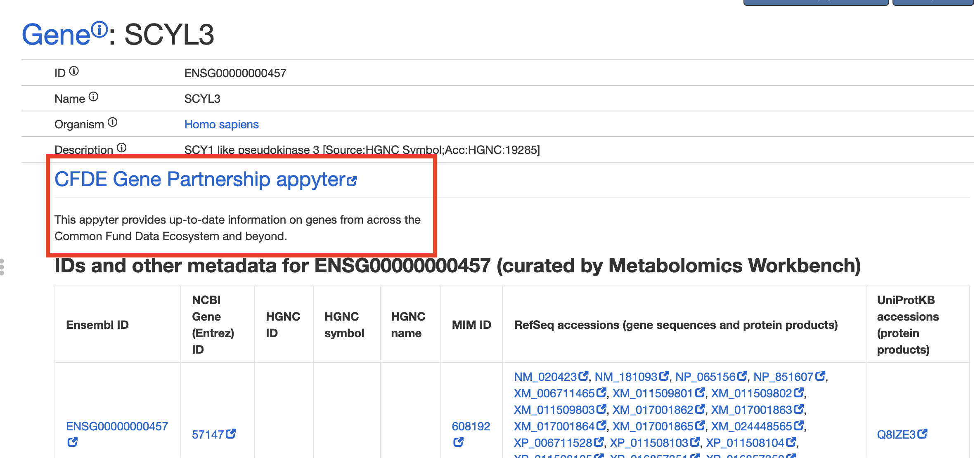Open the Gene heading link
980x458 pixels.
(x=56, y=35)
